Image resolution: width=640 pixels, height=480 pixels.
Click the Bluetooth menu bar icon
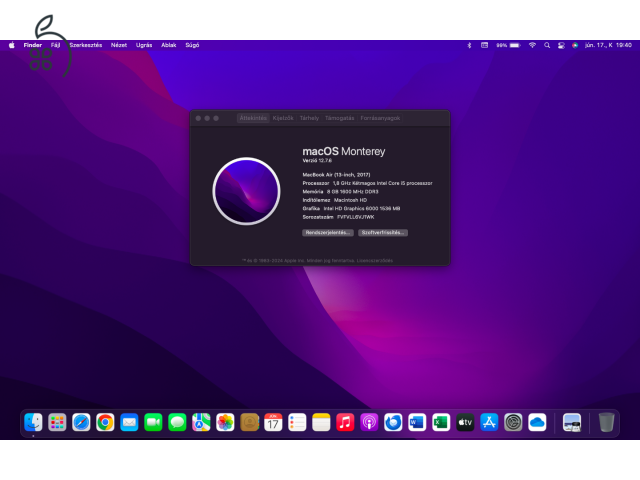tap(469, 45)
